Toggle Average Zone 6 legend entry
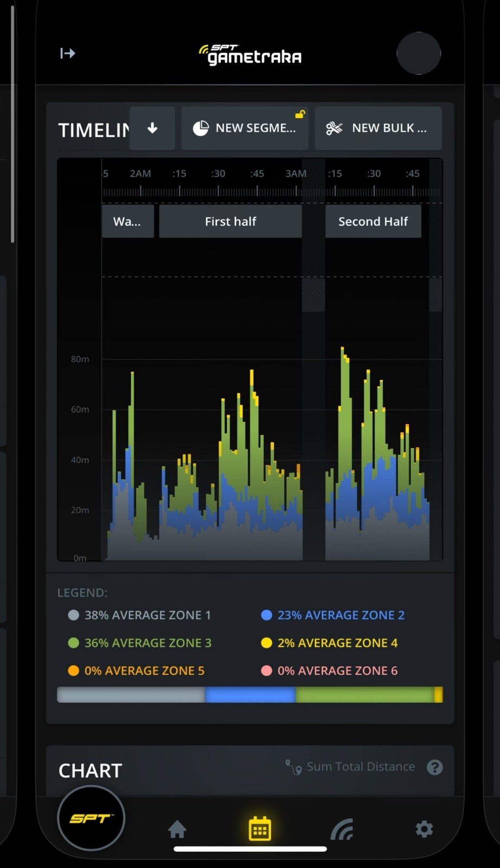Screen dimensions: 500x868 click(x=329, y=671)
